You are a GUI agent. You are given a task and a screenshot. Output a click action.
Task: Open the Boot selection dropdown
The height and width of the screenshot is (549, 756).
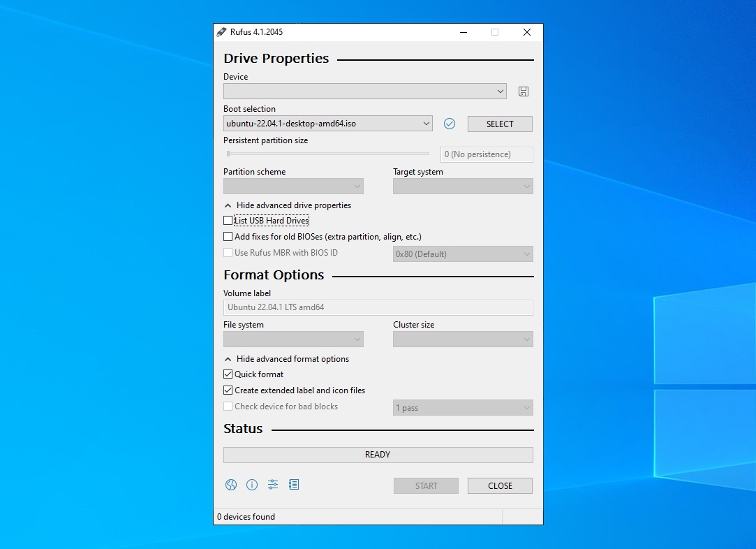pyautogui.click(x=328, y=124)
